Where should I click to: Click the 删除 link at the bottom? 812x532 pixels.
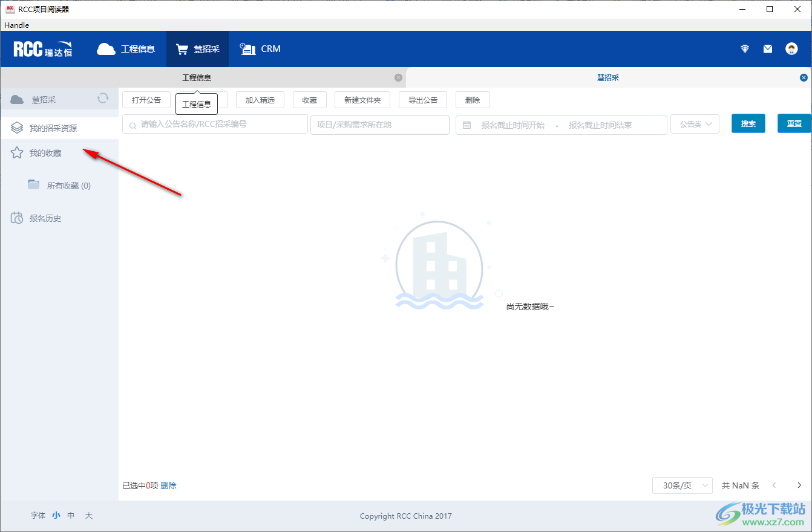coord(168,485)
